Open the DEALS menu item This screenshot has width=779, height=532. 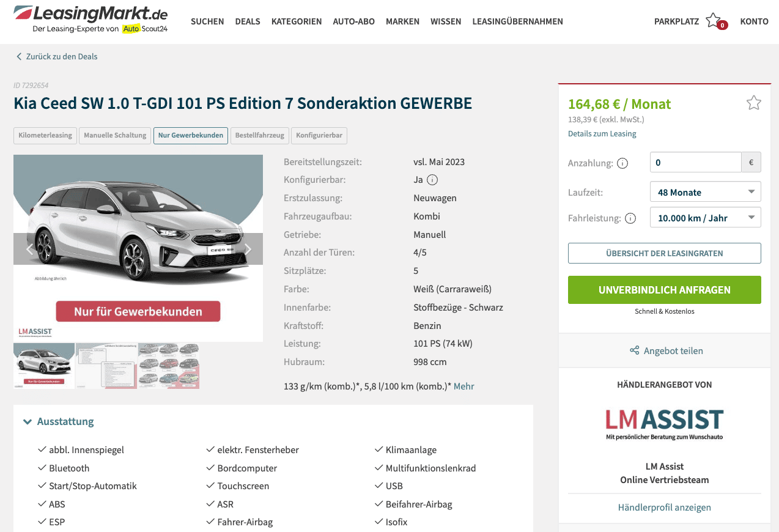tap(248, 21)
